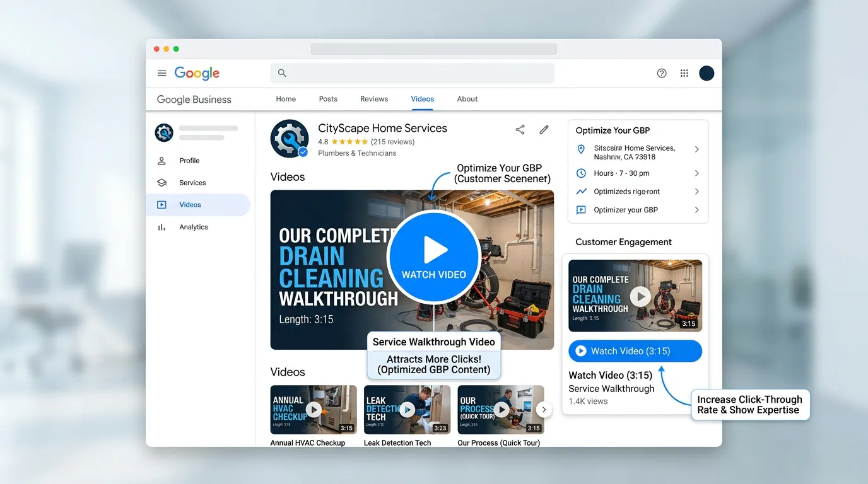Click the CityScape Home Services heading
This screenshot has width=868, height=484.
[382, 128]
